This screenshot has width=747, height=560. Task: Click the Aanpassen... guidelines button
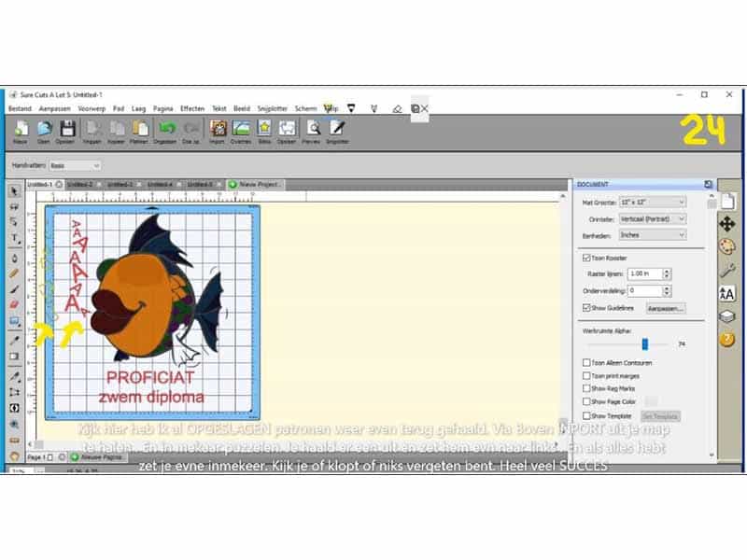666,308
